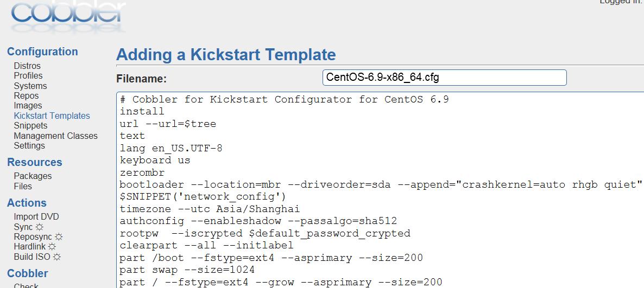
Task: Open Cobbler Settings from the sidebar
Action: (29, 145)
